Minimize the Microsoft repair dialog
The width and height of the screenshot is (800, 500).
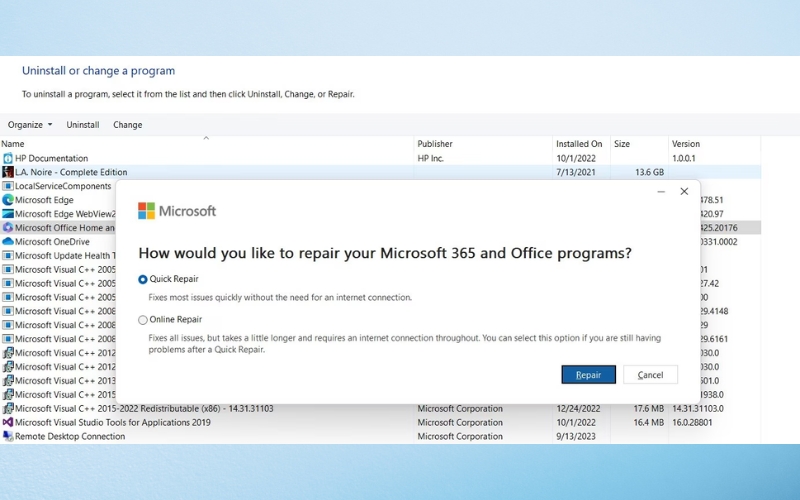click(x=661, y=191)
